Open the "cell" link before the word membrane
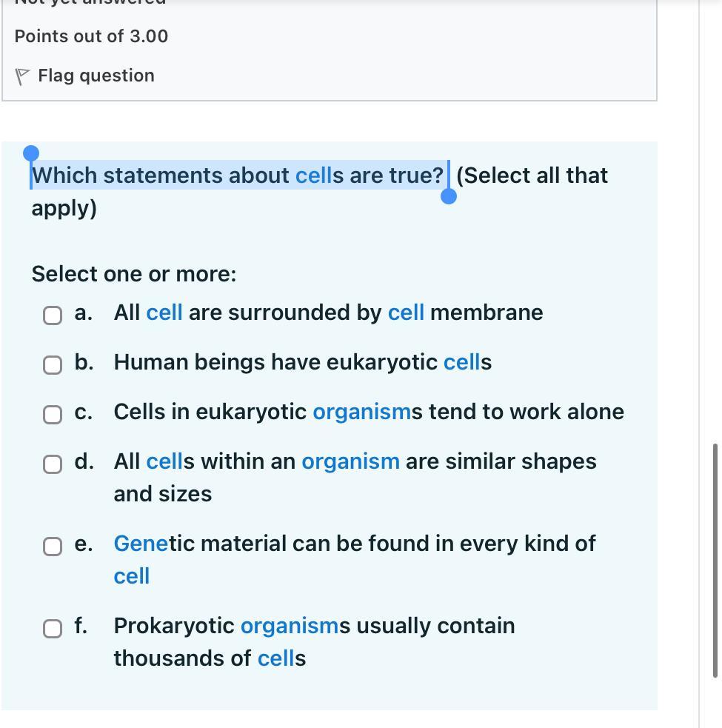 tap(406, 313)
